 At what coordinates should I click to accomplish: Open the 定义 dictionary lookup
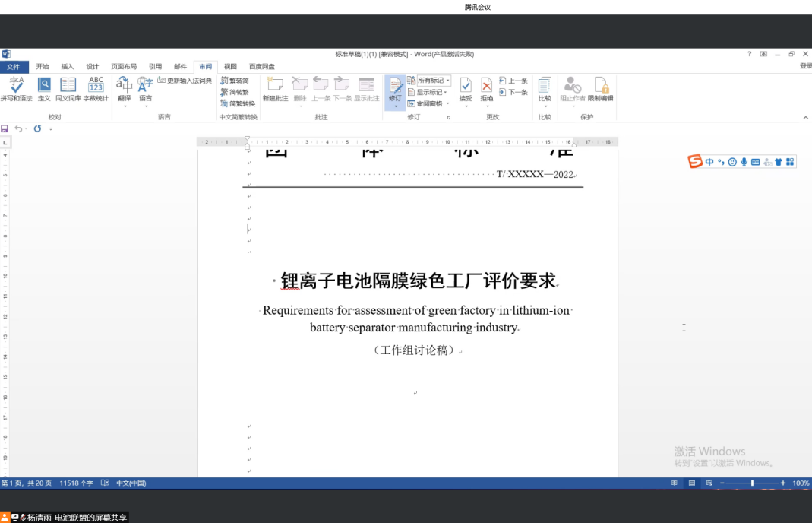[x=44, y=89]
